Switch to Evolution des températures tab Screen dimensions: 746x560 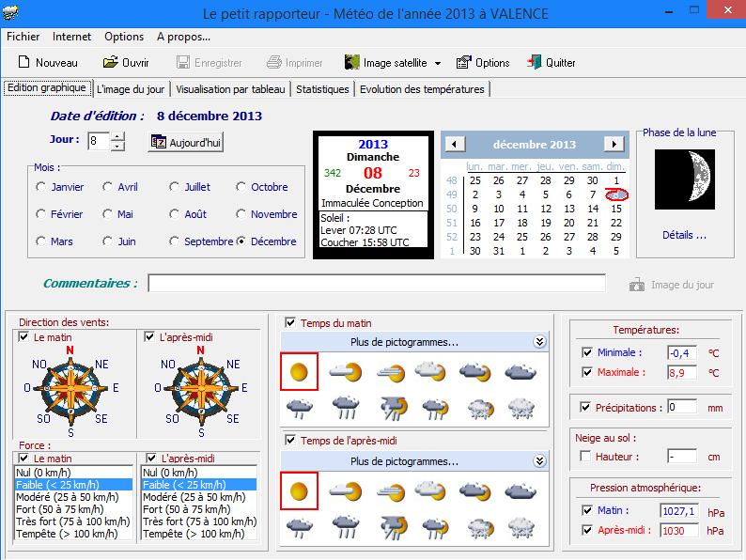pos(422,89)
